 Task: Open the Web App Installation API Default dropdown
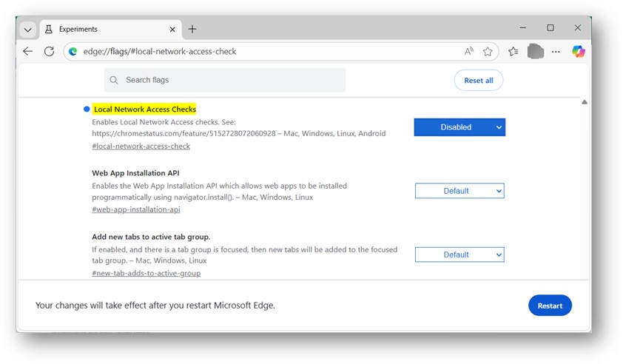click(459, 191)
